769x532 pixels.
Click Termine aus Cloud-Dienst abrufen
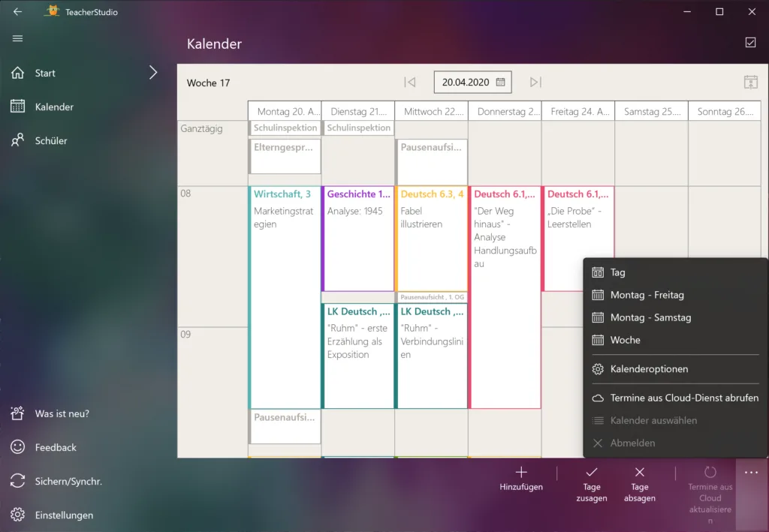[675, 398]
